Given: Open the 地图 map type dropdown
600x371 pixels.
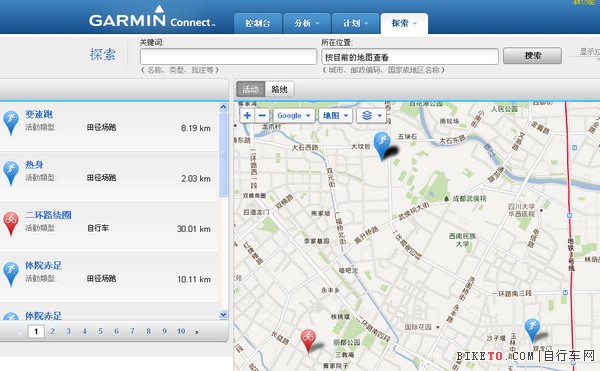Looking at the screenshot, I should pyautogui.click(x=335, y=115).
